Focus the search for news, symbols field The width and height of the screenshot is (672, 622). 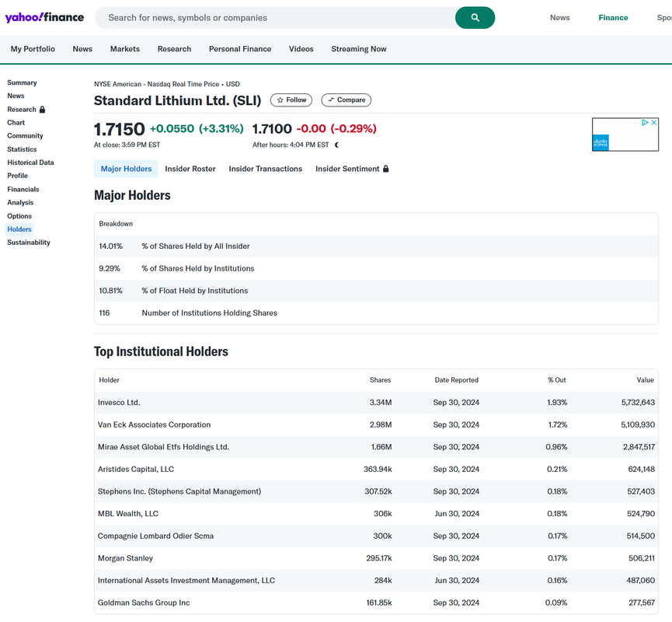tap(274, 18)
